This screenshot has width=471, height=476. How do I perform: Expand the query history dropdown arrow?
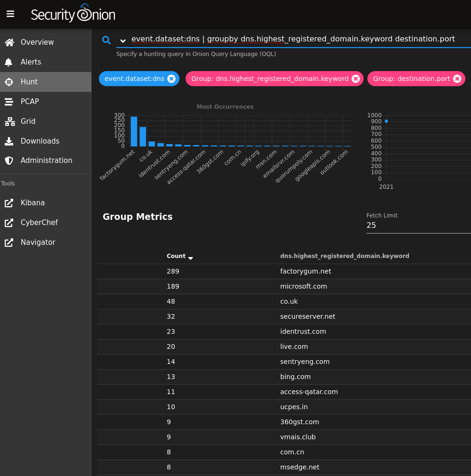tap(123, 40)
